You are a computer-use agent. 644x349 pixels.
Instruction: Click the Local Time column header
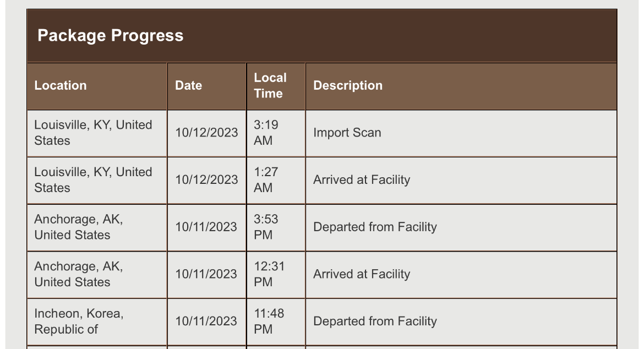coord(276,86)
